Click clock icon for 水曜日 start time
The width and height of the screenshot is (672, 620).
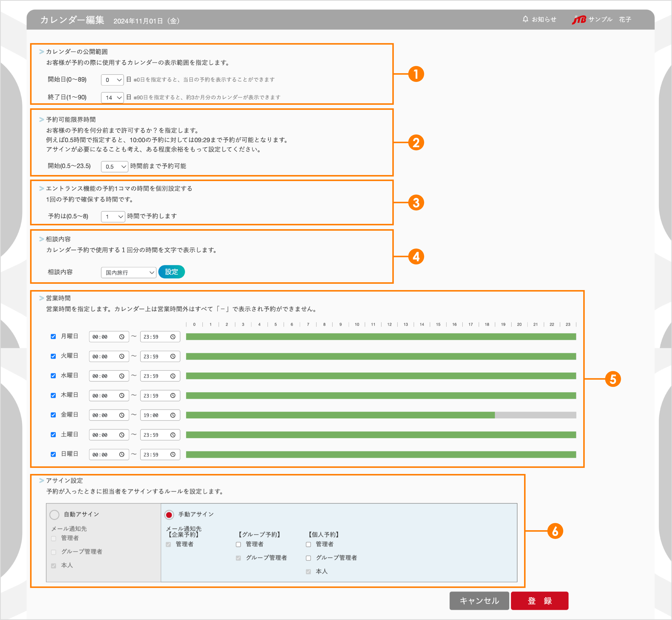coord(122,376)
